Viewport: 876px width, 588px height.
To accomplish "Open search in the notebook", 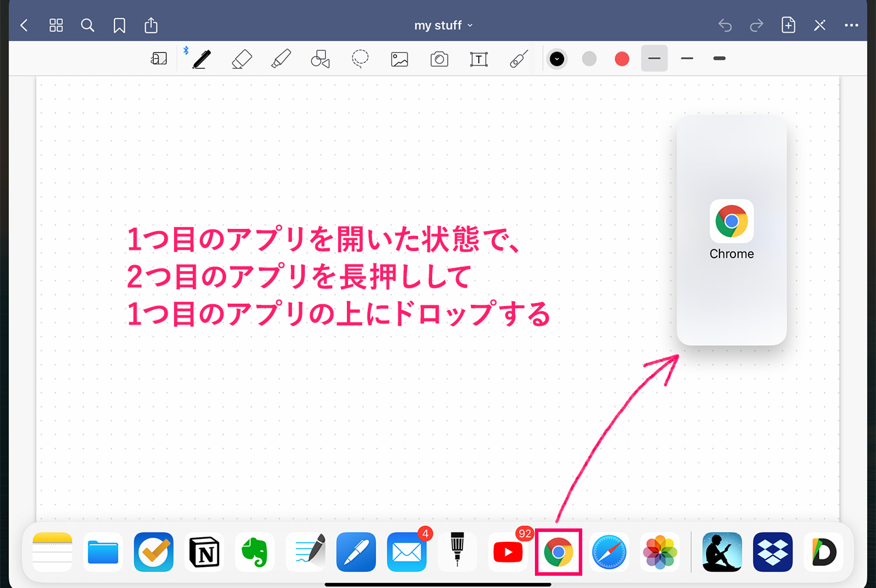I will (88, 25).
